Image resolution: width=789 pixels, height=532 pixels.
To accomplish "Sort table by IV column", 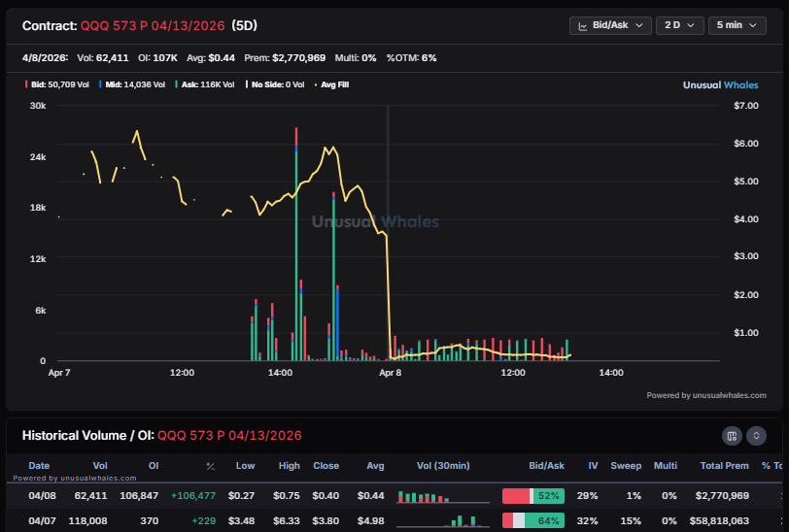I will tap(594, 466).
